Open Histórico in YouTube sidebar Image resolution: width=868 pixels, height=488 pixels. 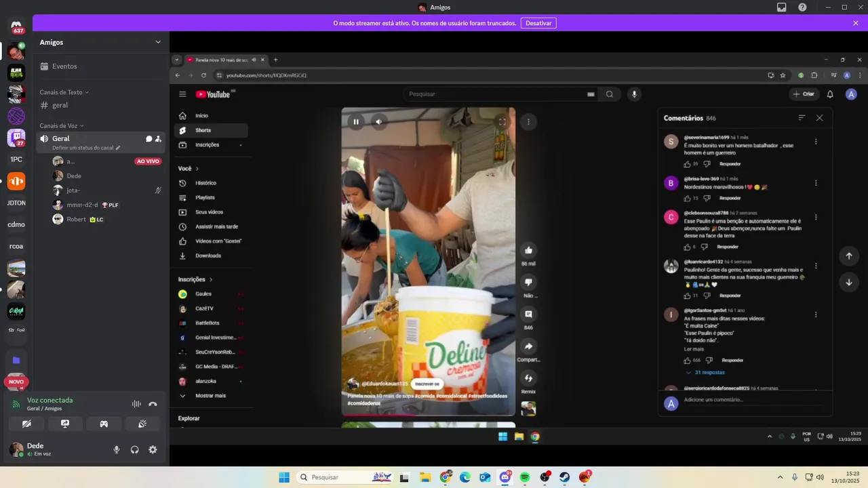(212, 183)
